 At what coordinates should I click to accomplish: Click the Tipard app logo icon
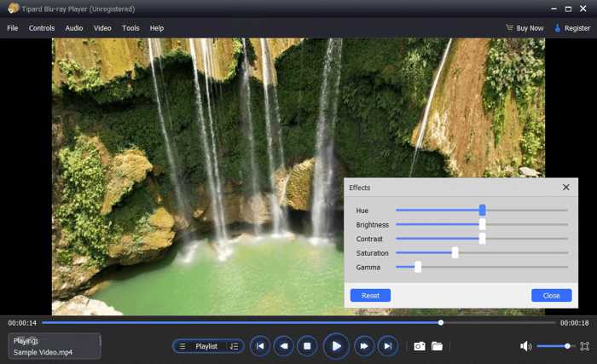[14, 8]
